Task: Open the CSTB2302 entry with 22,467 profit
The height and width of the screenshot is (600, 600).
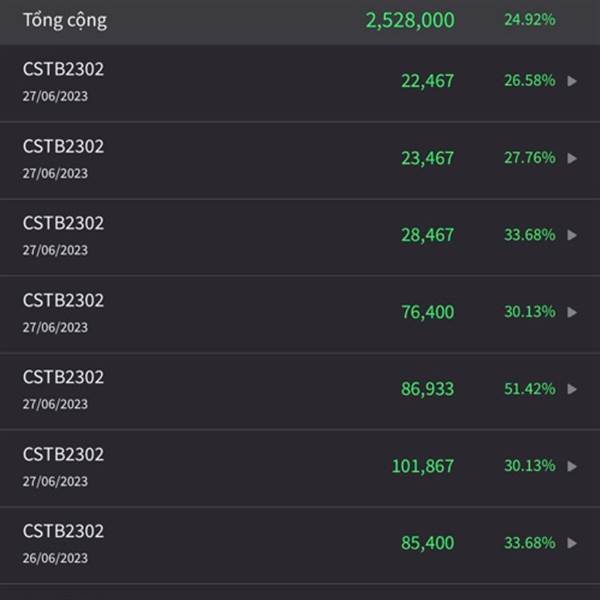Action: 300,83
